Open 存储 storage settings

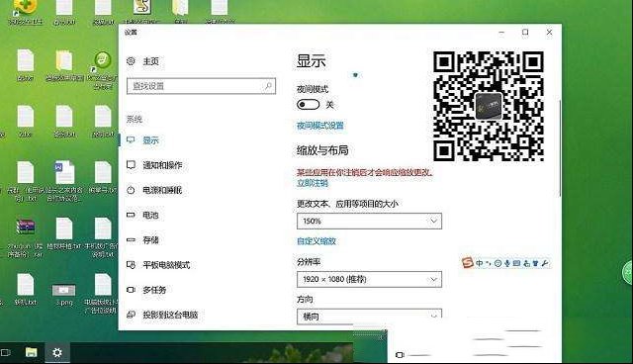coord(150,240)
